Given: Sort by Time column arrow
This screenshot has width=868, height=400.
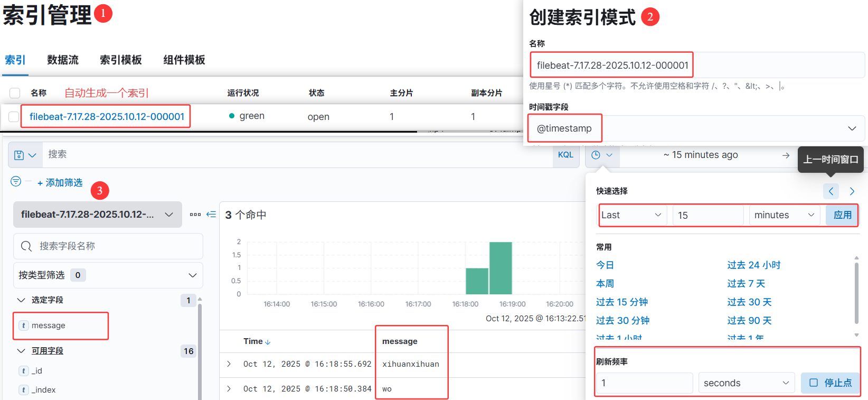Looking at the screenshot, I should coord(268,342).
